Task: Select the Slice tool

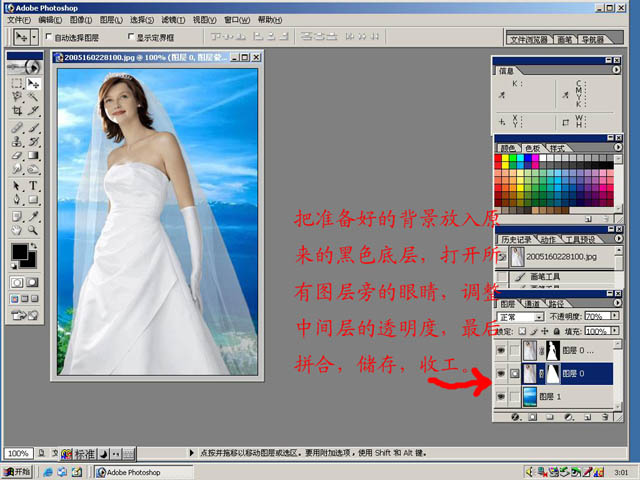Action: coord(33,110)
